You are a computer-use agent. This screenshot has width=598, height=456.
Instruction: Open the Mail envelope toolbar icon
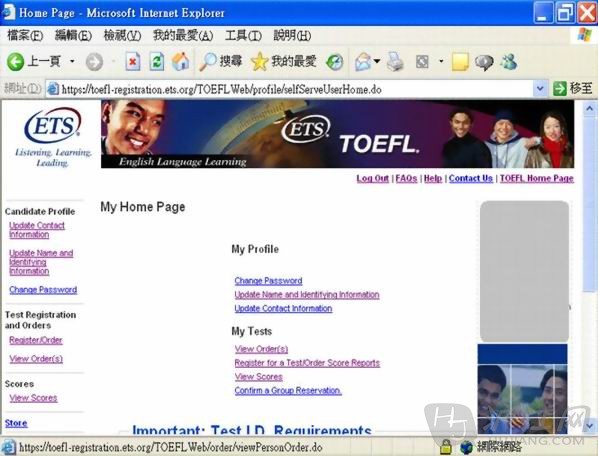coord(363,62)
